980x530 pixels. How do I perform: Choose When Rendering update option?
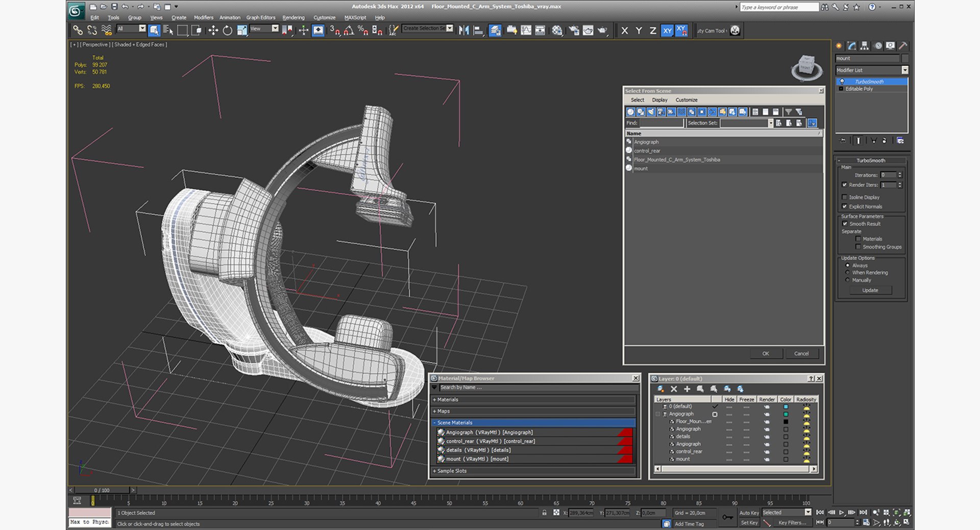pyautogui.click(x=848, y=273)
